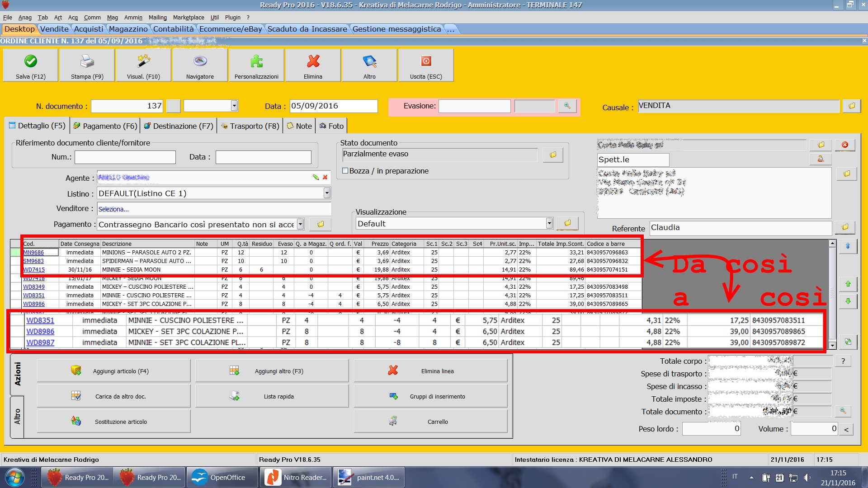The image size is (868, 488).
Task: Open the Vendite main tab
Action: [x=54, y=29]
